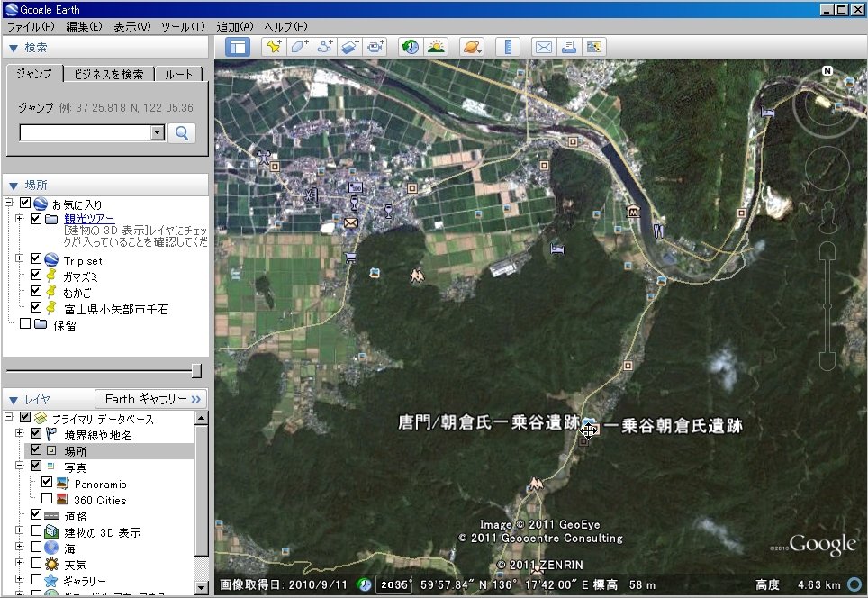Check the 保留 folder checkbox
Screen dimensions: 868x598
(x=25, y=324)
